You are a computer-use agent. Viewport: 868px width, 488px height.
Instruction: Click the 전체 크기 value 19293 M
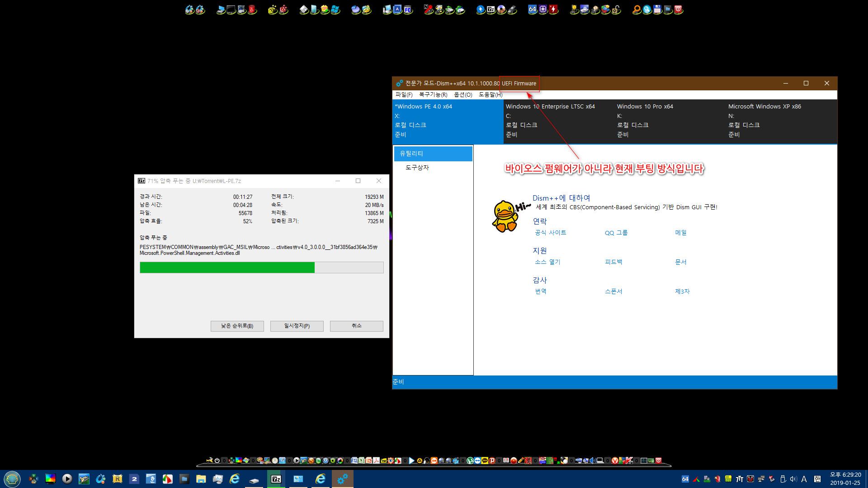[x=374, y=197]
